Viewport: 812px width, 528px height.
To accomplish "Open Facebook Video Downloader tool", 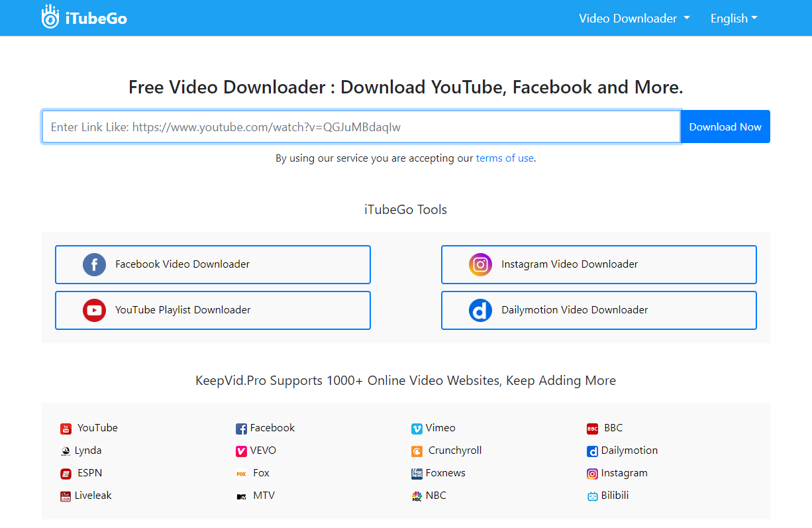I will (x=213, y=264).
